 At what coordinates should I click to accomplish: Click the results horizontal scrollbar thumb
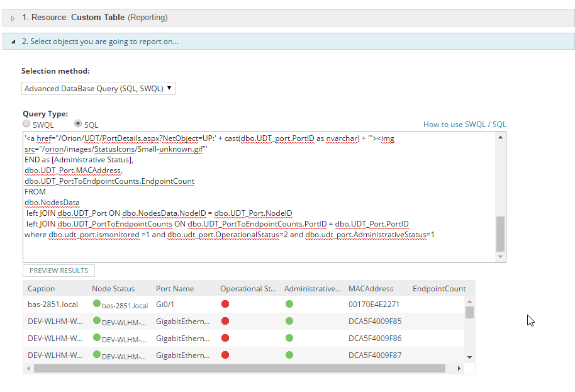pos(240,368)
